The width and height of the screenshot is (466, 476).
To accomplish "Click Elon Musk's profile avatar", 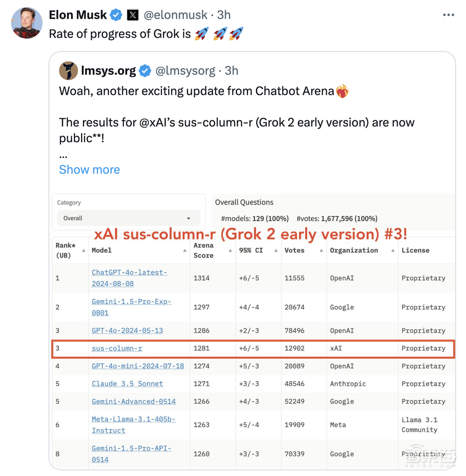I will click(27, 23).
